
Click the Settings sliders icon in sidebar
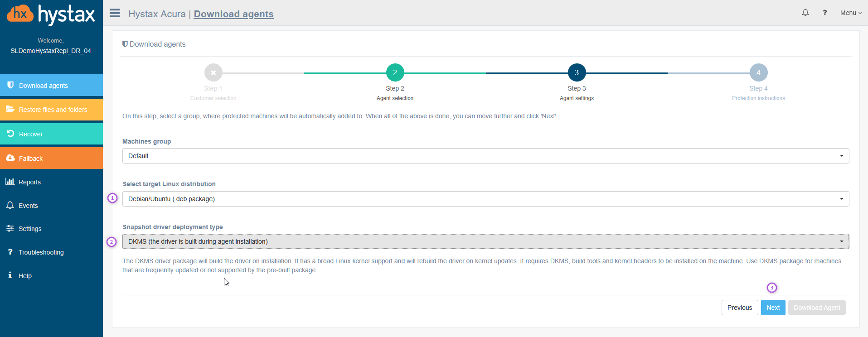10,229
